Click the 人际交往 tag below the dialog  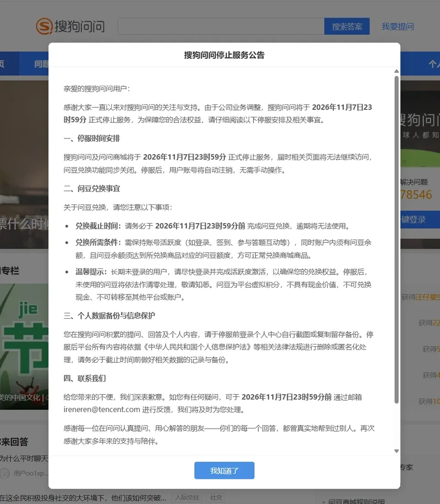(x=187, y=497)
